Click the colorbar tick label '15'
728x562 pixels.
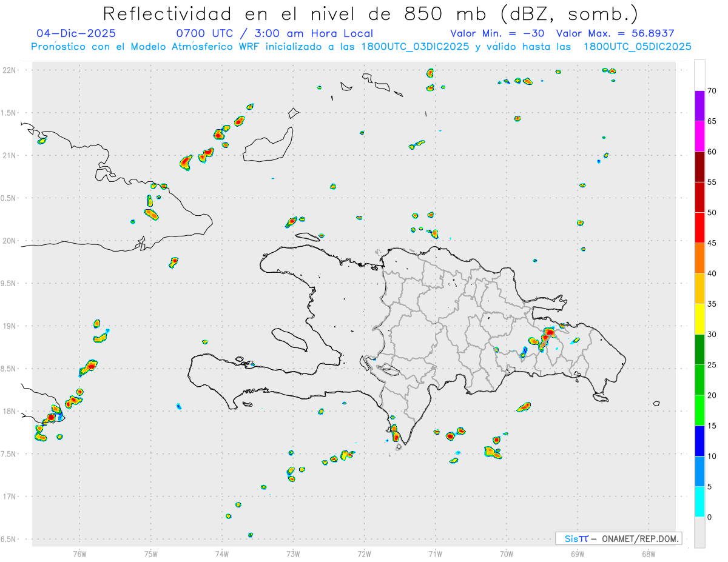712,426
